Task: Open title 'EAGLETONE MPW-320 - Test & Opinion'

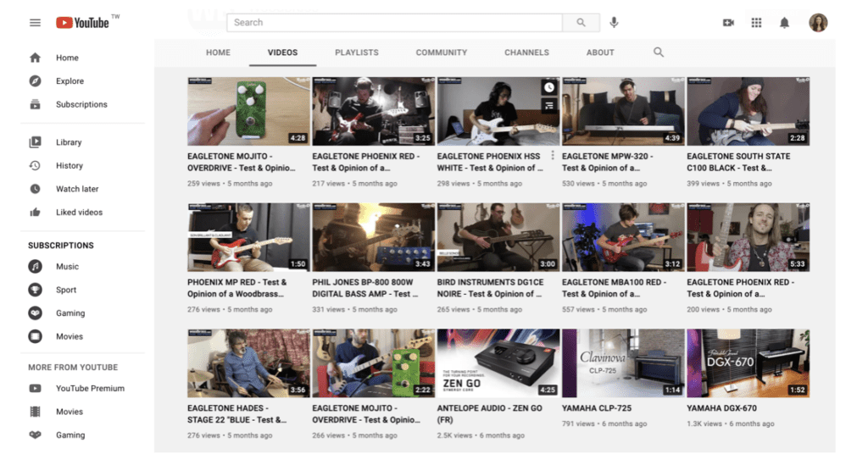Action: click(x=607, y=162)
